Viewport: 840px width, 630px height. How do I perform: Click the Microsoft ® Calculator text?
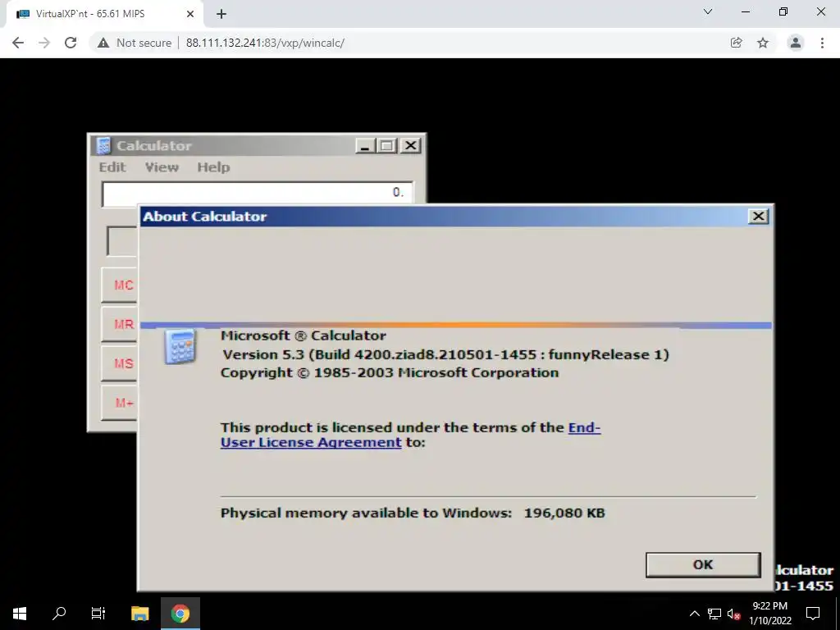(304, 336)
